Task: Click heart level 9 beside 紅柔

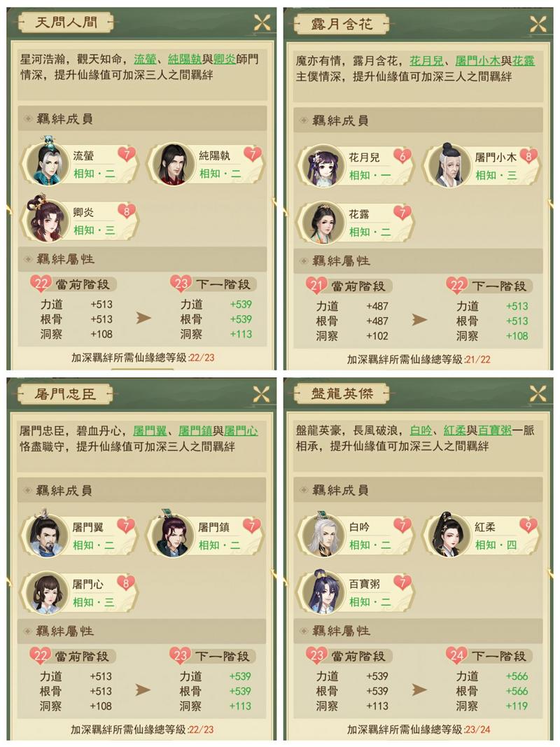Action: tap(528, 526)
